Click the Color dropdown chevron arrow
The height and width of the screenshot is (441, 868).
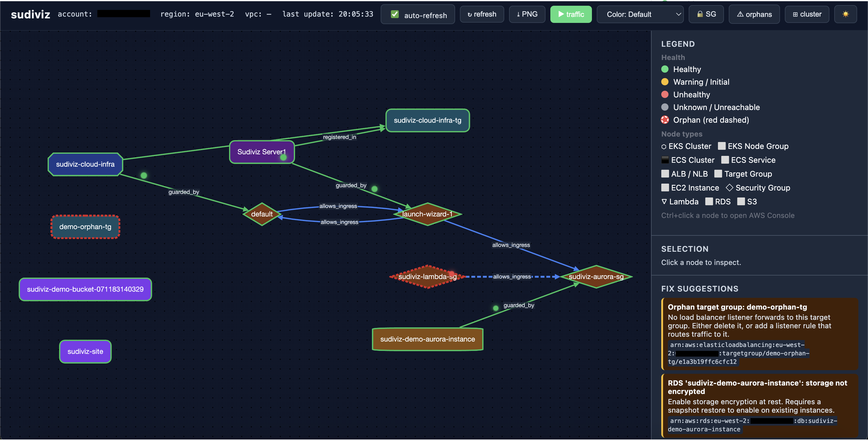(x=678, y=14)
